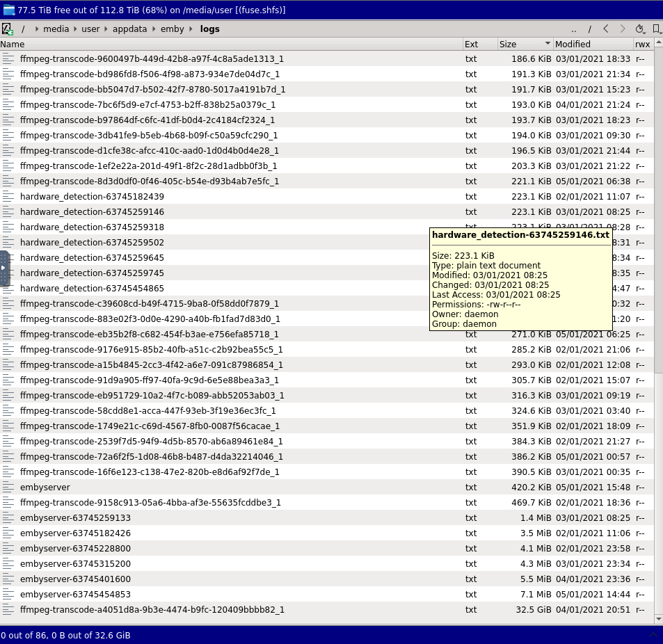The width and height of the screenshot is (663, 644).
Task: Select file embyserver-63745315200
Action: pyautogui.click(x=75, y=564)
